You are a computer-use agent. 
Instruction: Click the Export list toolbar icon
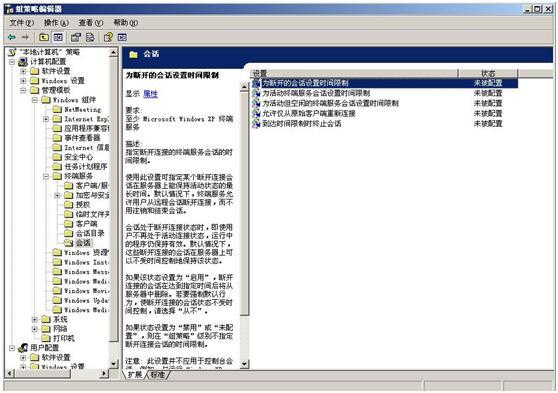[90, 37]
